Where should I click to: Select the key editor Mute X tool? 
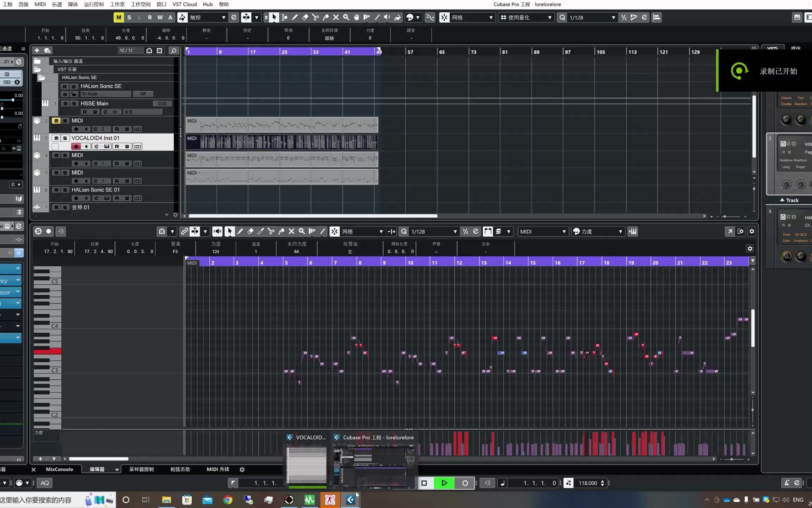pyautogui.click(x=291, y=231)
